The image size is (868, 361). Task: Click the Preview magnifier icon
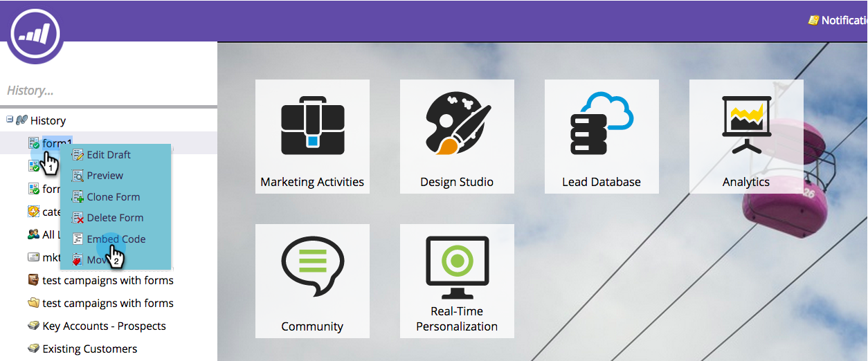pos(78,176)
